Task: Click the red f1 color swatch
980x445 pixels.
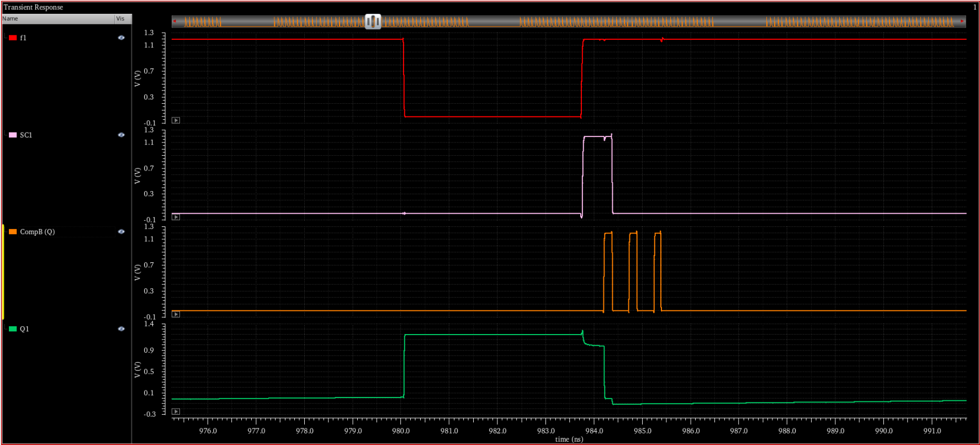Action: pyautogui.click(x=13, y=38)
